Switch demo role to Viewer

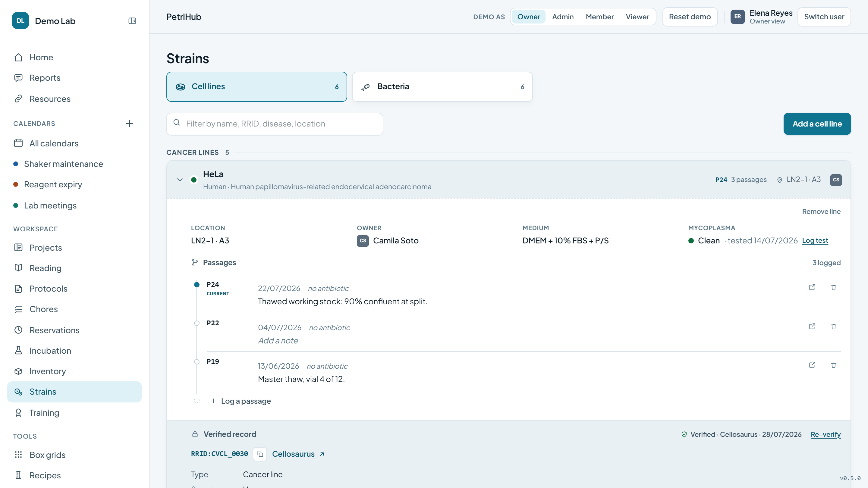click(637, 17)
